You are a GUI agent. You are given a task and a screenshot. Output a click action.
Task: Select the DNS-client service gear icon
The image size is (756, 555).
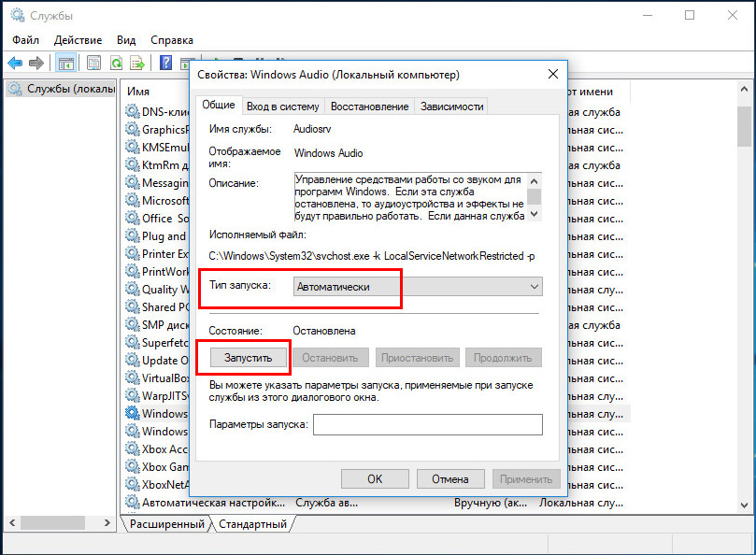click(132, 110)
